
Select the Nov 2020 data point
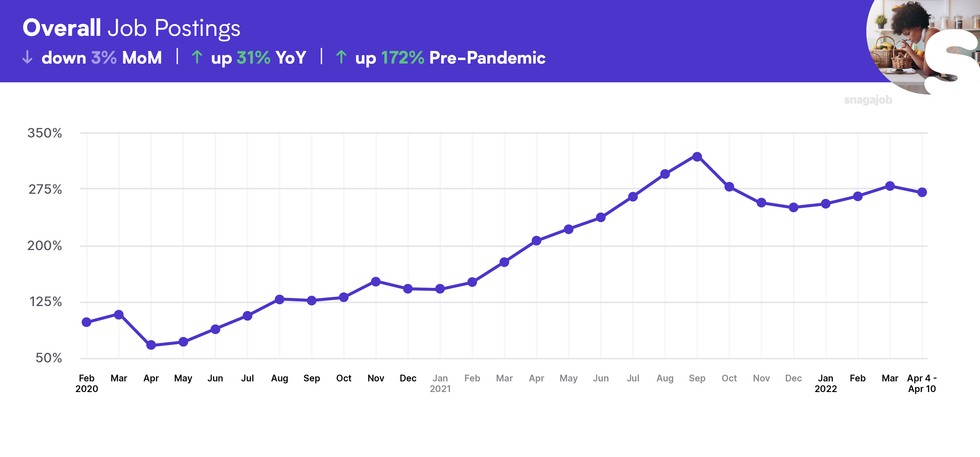(x=376, y=282)
